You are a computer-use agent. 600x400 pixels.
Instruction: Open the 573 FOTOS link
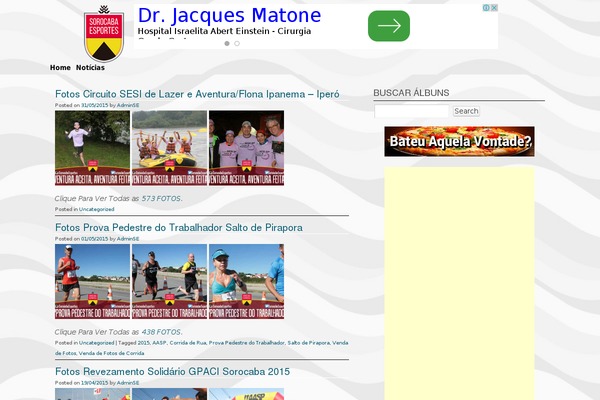point(161,199)
